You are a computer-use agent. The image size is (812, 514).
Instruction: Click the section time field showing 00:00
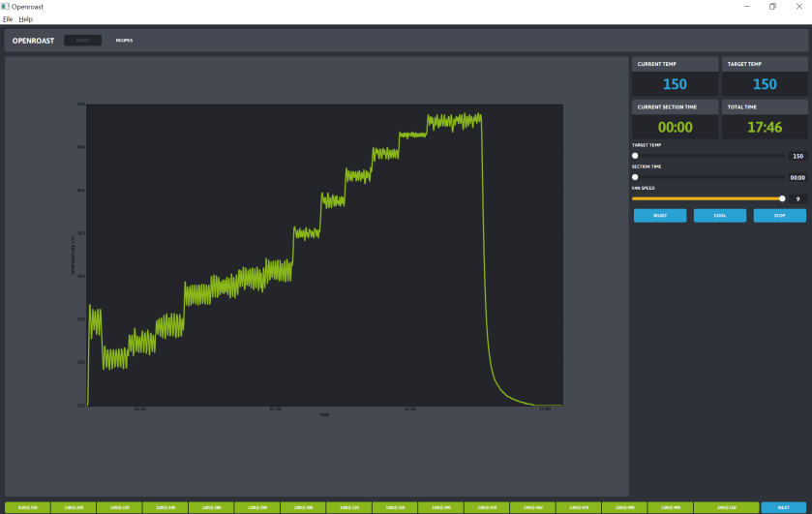(x=797, y=178)
